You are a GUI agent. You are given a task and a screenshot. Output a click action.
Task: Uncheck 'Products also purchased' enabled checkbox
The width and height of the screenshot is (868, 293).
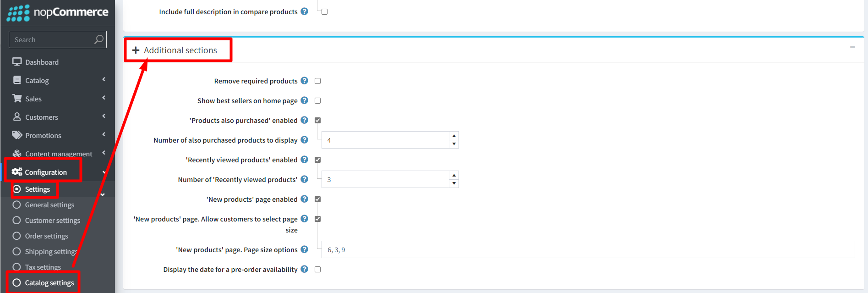click(x=317, y=121)
